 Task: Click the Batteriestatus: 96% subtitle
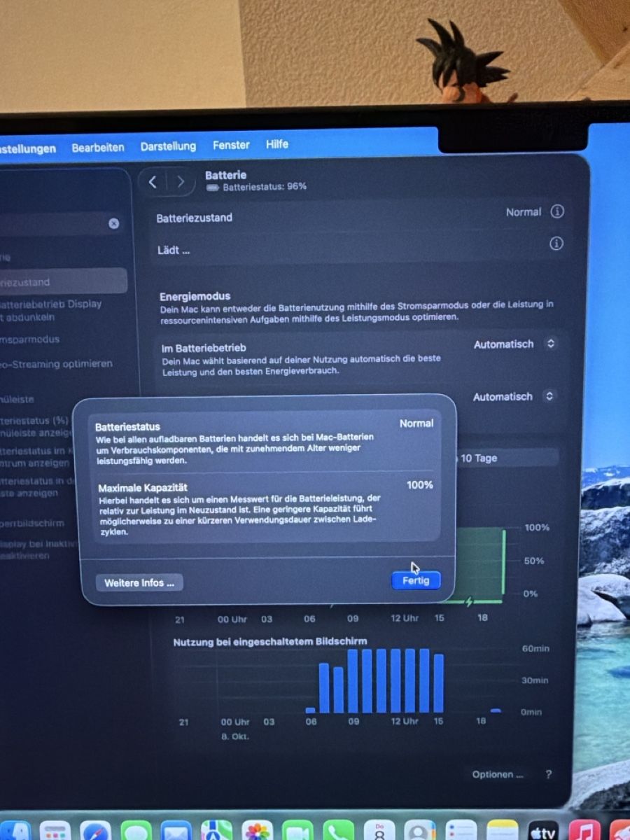[265, 187]
